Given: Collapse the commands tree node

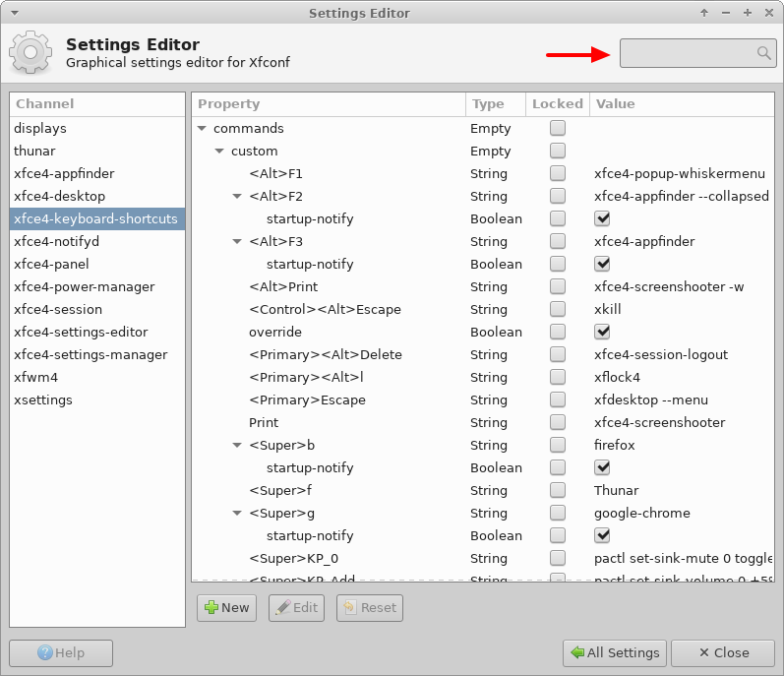Looking at the screenshot, I should coord(203,128).
